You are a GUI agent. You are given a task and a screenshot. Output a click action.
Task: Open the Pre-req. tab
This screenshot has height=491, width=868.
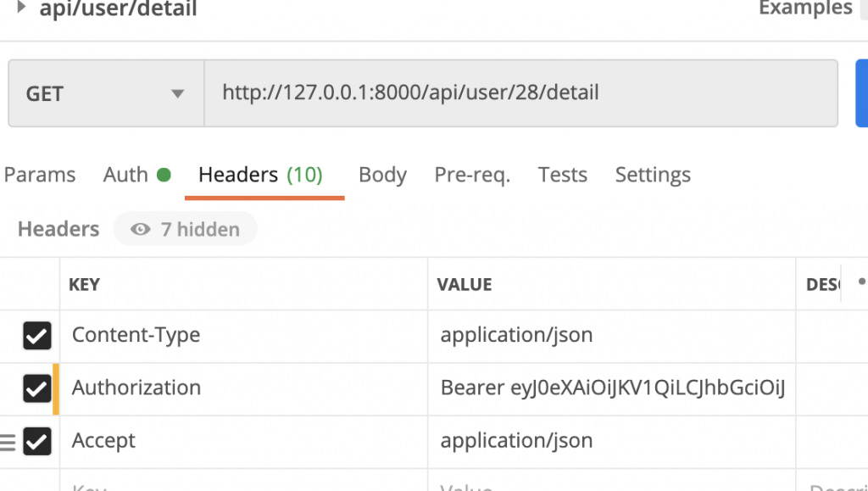472,175
